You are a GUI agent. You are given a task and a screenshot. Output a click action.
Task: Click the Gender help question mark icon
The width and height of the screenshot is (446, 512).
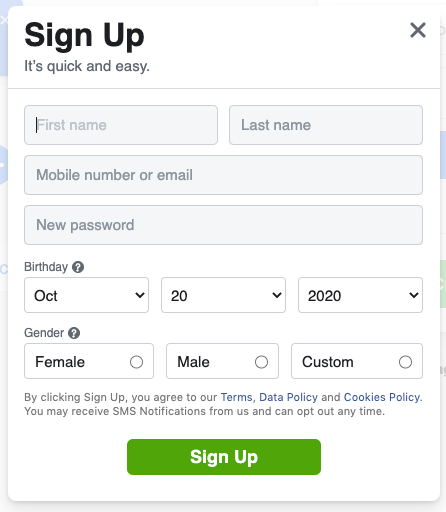[74, 333]
